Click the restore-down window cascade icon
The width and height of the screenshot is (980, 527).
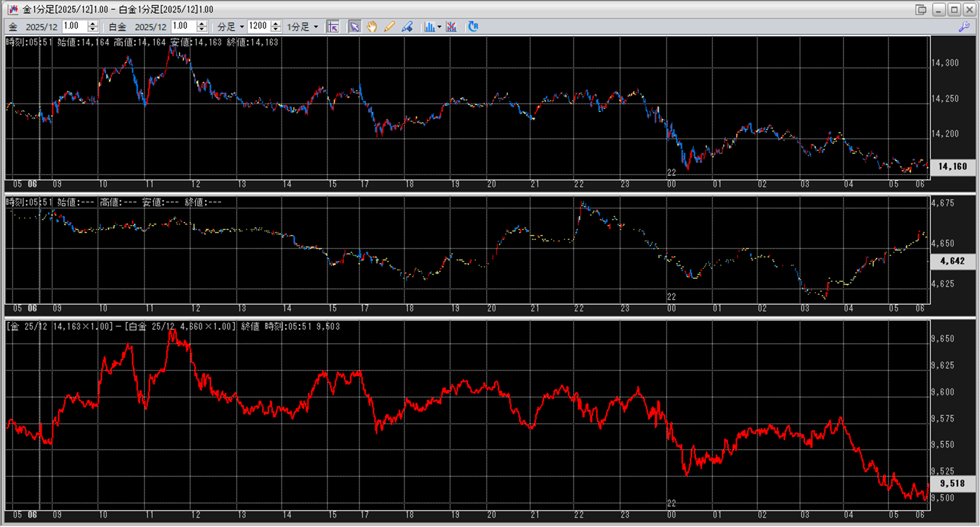tap(920, 10)
